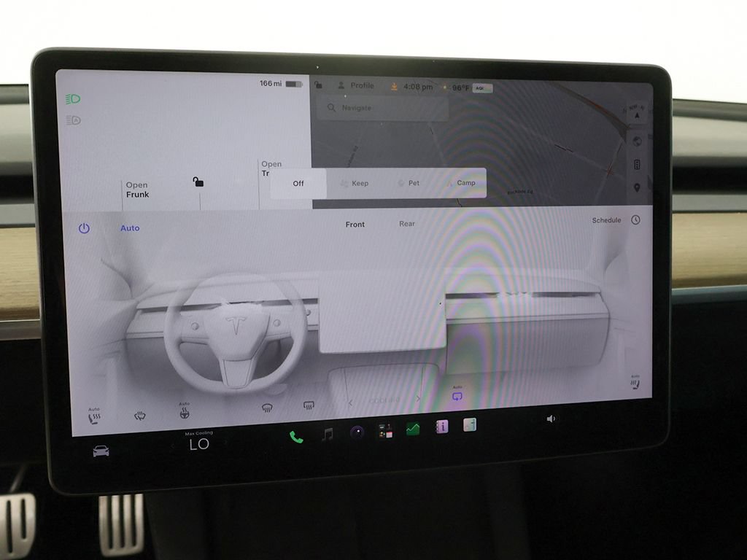The height and width of the screenshot is (560, 747).
Task: Tap the 166 mi battery range
Action: (x=270, y=83)
